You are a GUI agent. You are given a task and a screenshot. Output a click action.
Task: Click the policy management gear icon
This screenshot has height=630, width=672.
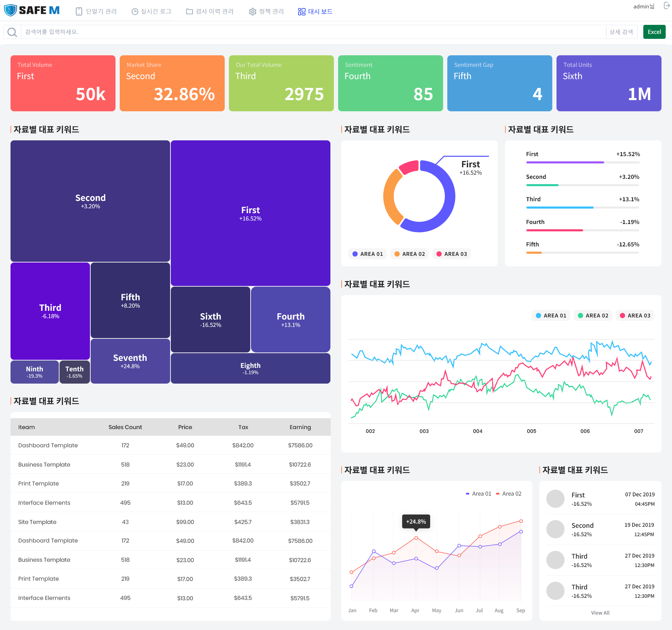pos(253,12)
